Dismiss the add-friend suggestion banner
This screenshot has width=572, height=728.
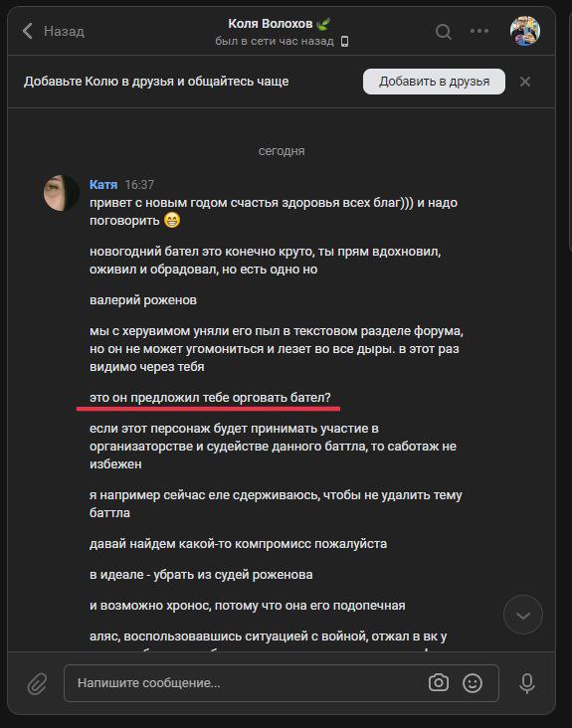pyautogui.click(x=525, y=82)
